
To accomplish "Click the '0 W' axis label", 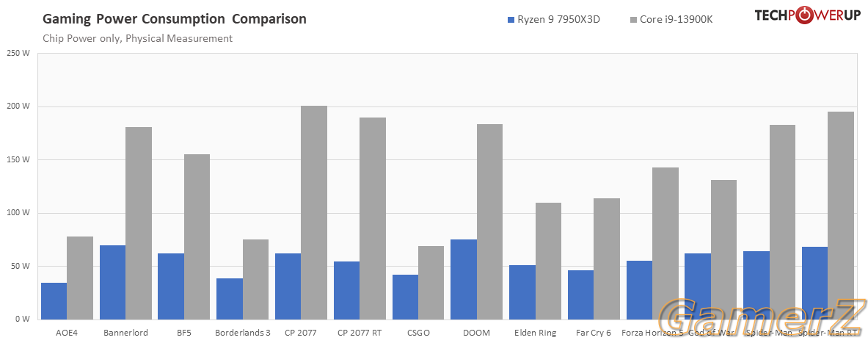I will point(23,319).
